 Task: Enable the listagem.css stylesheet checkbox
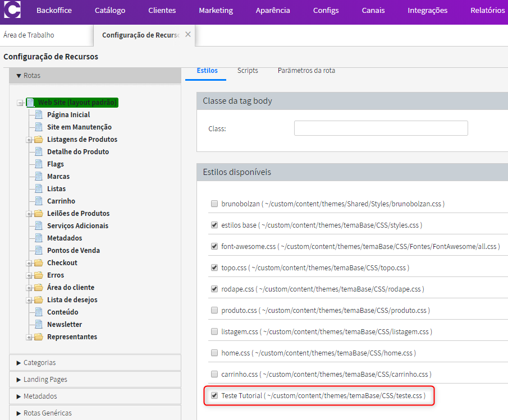pyautogui.click(x=214, y=331)
